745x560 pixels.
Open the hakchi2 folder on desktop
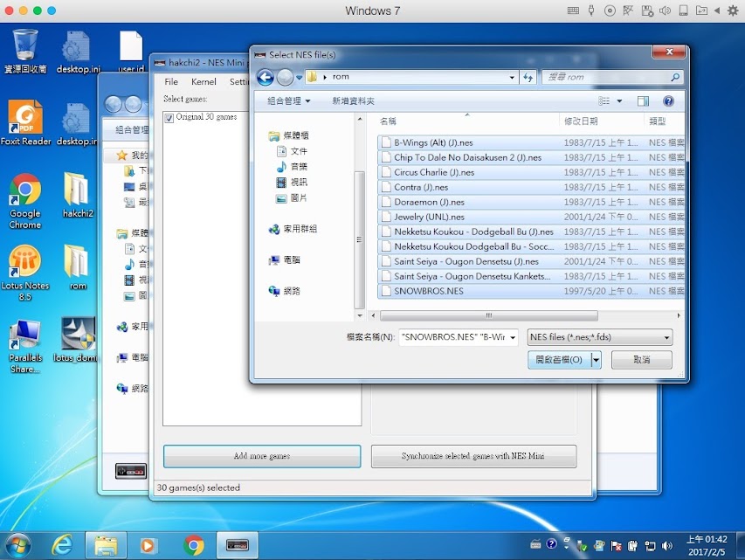click(78, 195)
